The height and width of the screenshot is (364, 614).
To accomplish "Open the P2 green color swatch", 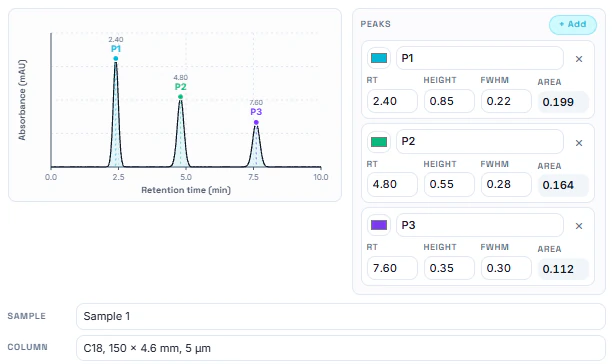I will 379,142.
